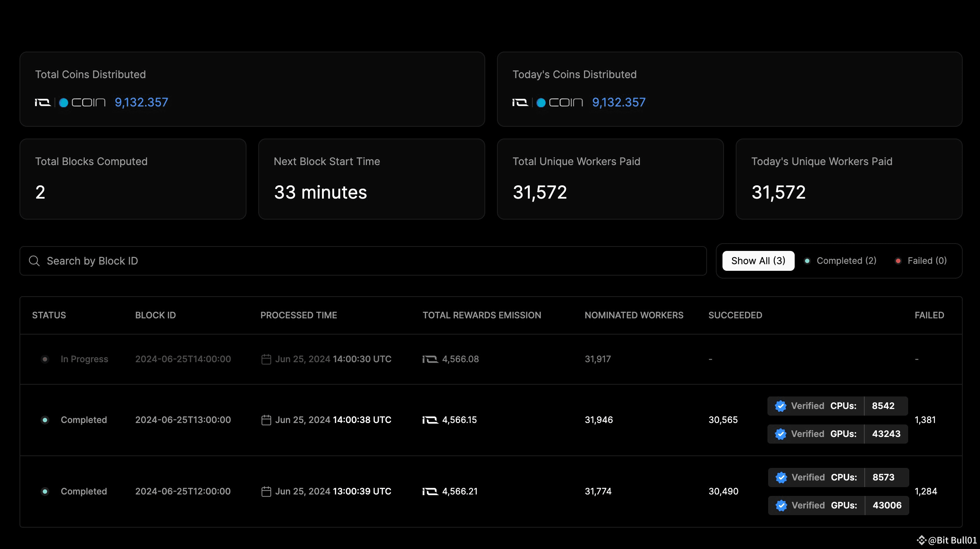Click verified badge next to GPUs 43243
980x549 pixels.
(781, 434)
